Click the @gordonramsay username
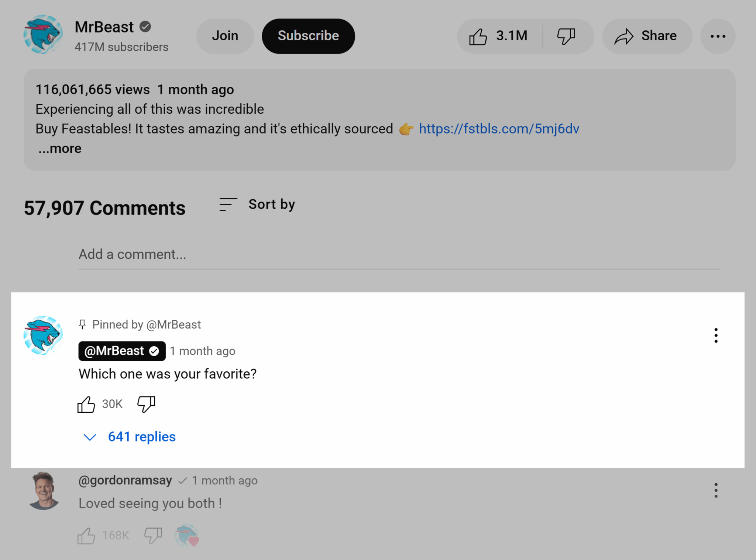The image size is (756, 560). coord(125,480)
